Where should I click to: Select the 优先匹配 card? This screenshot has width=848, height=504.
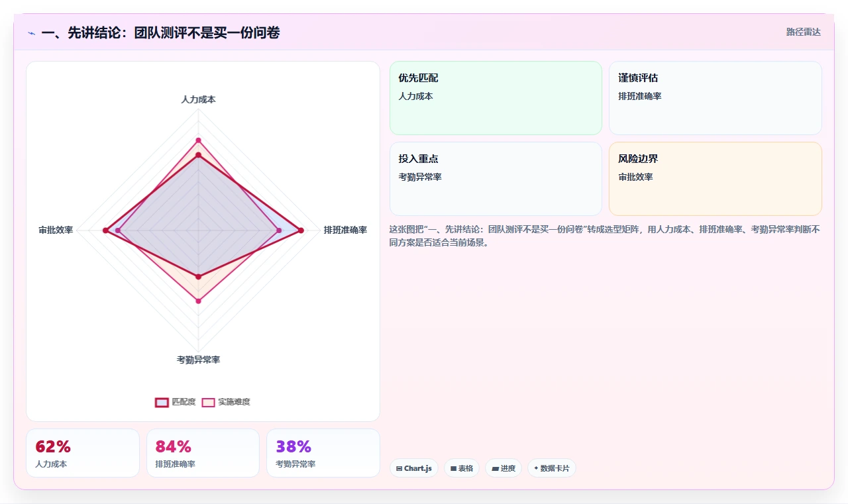click(496, 98)
